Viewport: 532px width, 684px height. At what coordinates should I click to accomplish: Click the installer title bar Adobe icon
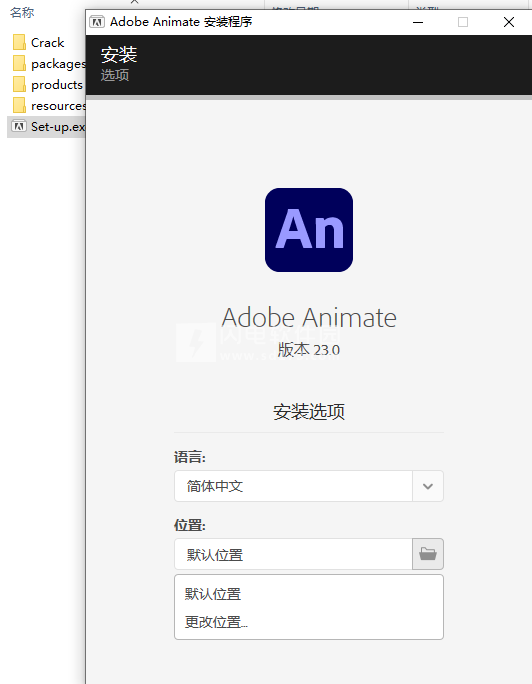point(97,22)
